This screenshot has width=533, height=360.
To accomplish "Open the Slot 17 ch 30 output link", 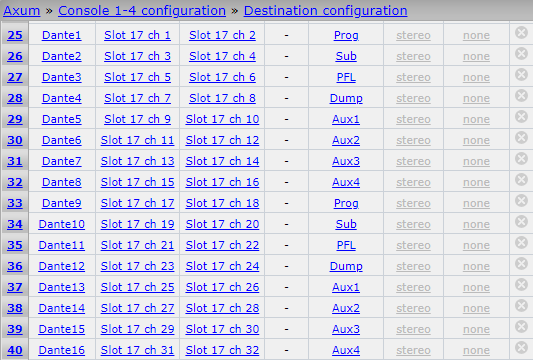I will tap(222, 329).
